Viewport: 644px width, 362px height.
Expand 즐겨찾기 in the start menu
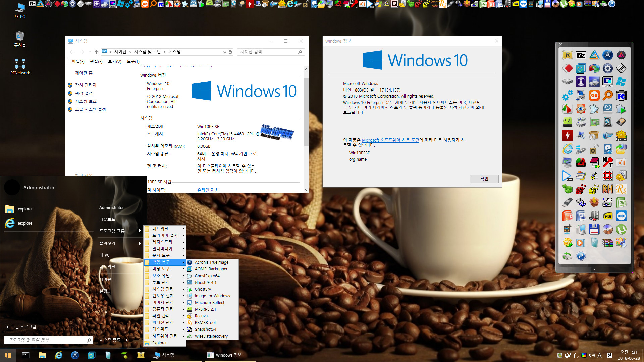click(x=120, y=243)
